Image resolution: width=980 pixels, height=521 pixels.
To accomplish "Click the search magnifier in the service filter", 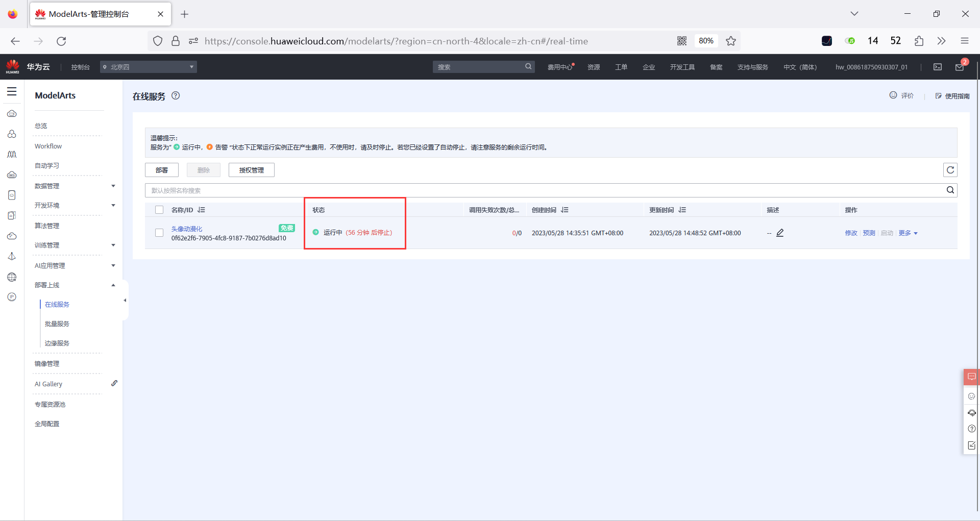I will pyautogui.click(x=950, y=190).
